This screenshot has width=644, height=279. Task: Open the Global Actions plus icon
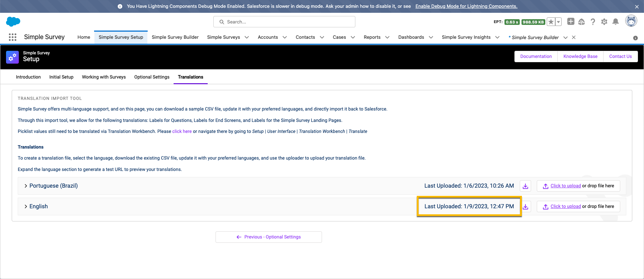pyautogui.click(x=571, y=22)
